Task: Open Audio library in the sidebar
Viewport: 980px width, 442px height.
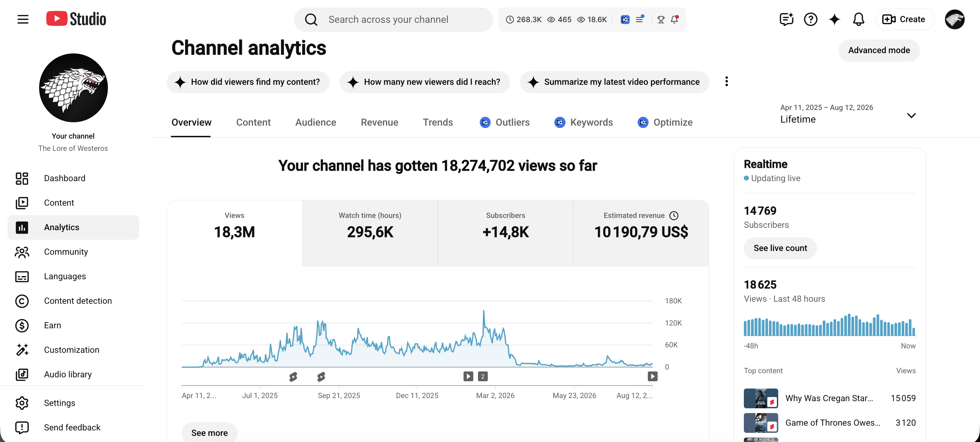Action: click(73, 374)
